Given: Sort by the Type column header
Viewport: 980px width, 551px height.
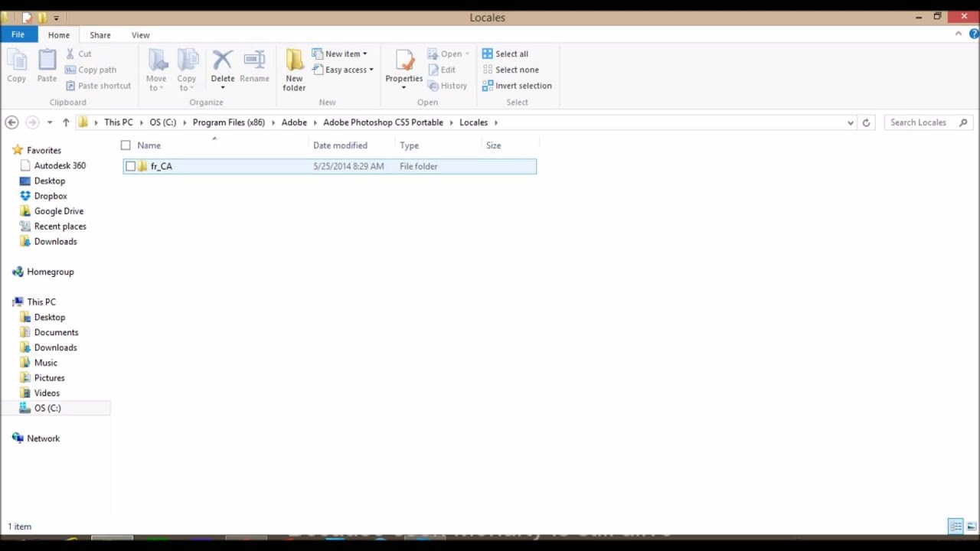Looking at the screenshot, I should coord(439,145).
